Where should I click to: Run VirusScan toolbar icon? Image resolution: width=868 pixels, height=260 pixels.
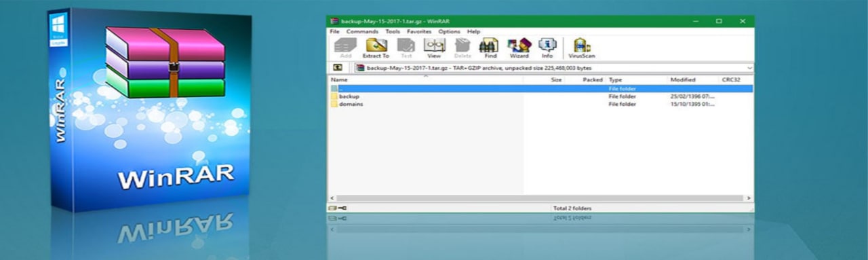pos(582,48)
